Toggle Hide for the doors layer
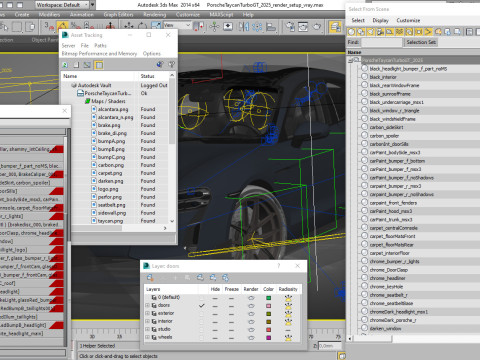The image size is (480, 360). click(215, 306)
